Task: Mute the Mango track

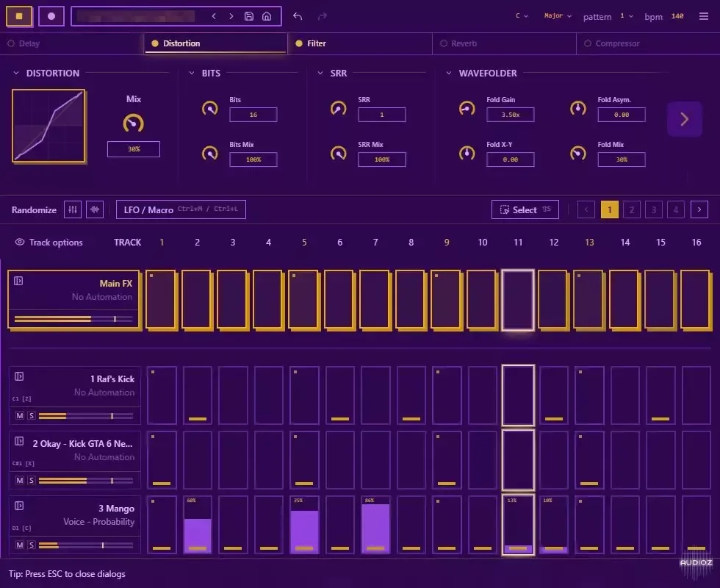Action: click(x=20, y=545)
